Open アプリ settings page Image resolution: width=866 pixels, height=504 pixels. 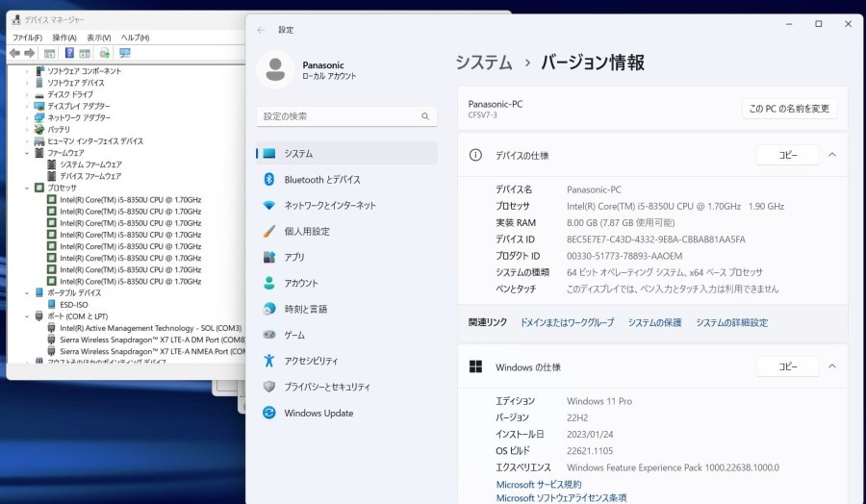[x=346, y=257]
